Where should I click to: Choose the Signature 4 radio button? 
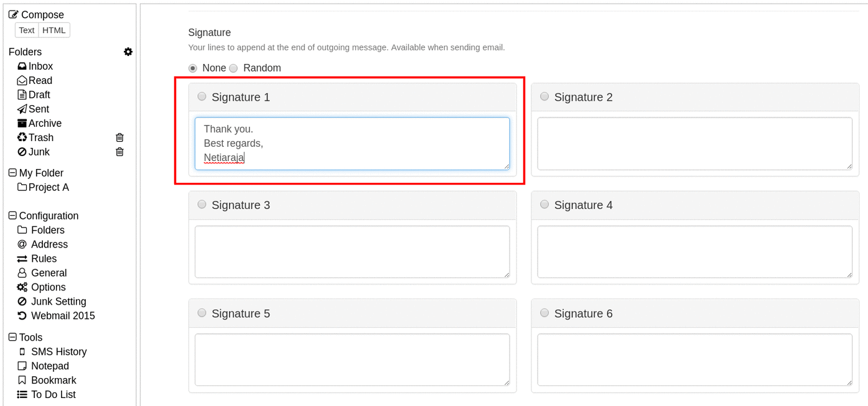tap(544, 205)
